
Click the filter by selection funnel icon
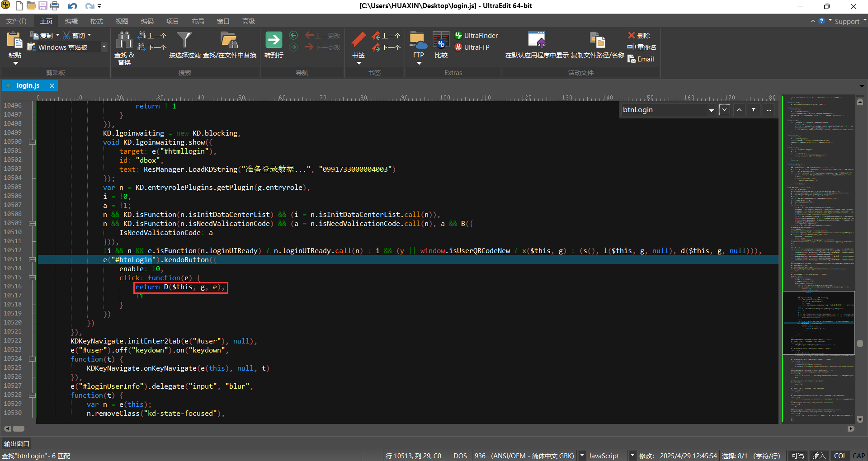coord(184,41)
